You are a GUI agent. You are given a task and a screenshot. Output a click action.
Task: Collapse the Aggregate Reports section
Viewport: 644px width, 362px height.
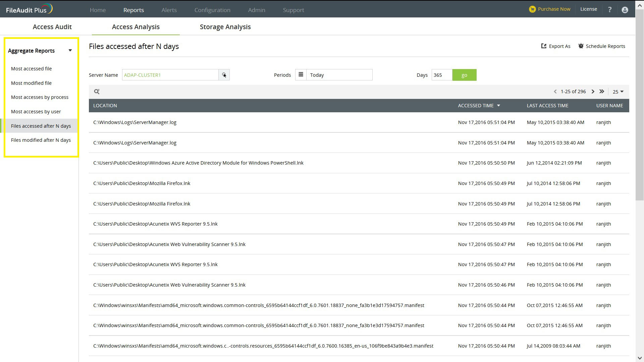click(70, 51)
